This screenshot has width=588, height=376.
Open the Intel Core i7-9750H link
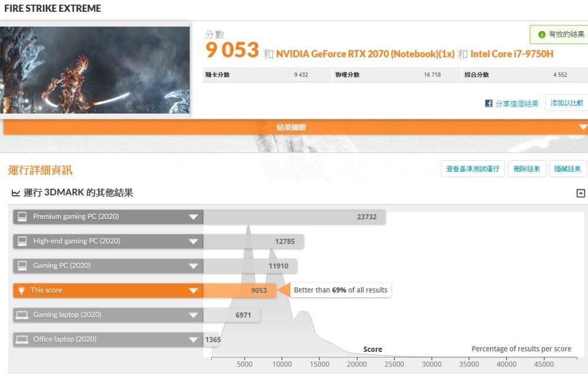(x=512, y=54)
